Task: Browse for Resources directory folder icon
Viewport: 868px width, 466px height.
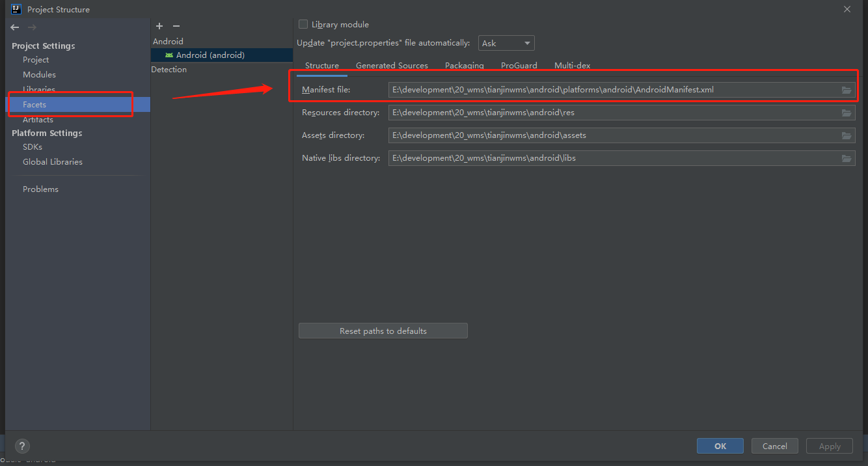Action: tap(847, 113)
